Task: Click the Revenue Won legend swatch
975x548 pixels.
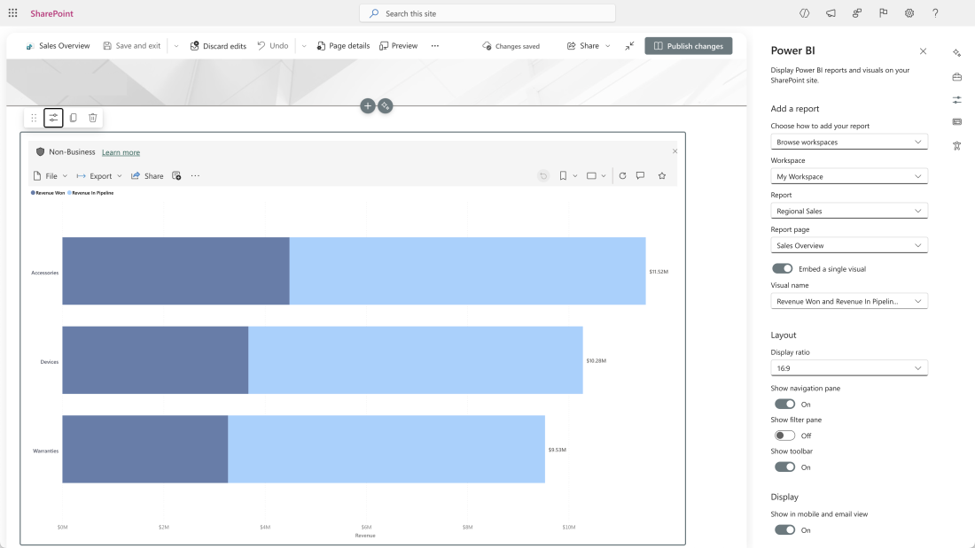Action: [33, 193]
